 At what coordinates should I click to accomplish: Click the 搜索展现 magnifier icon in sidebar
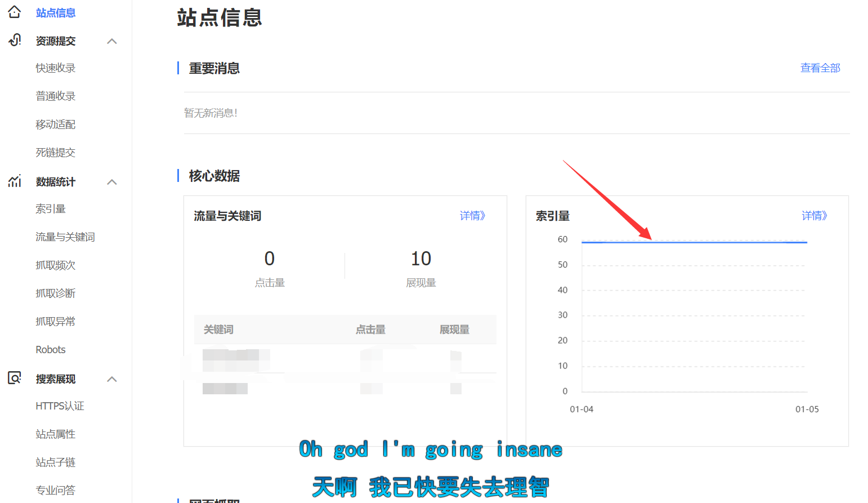coord(15,378)
